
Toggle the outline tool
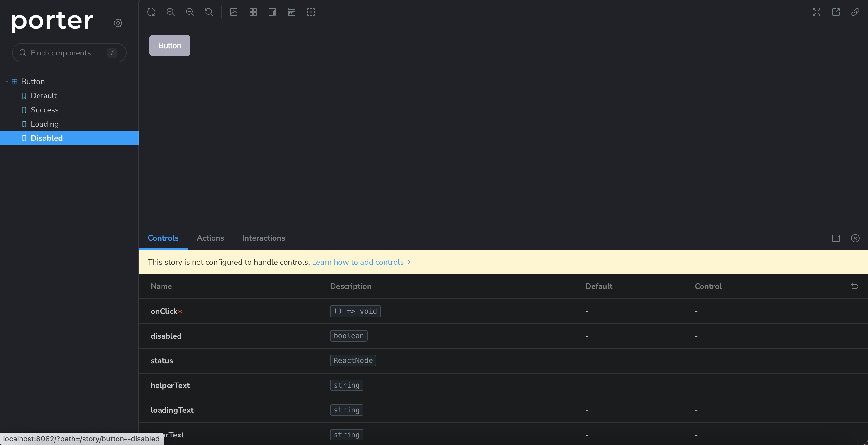click(311, 12)
